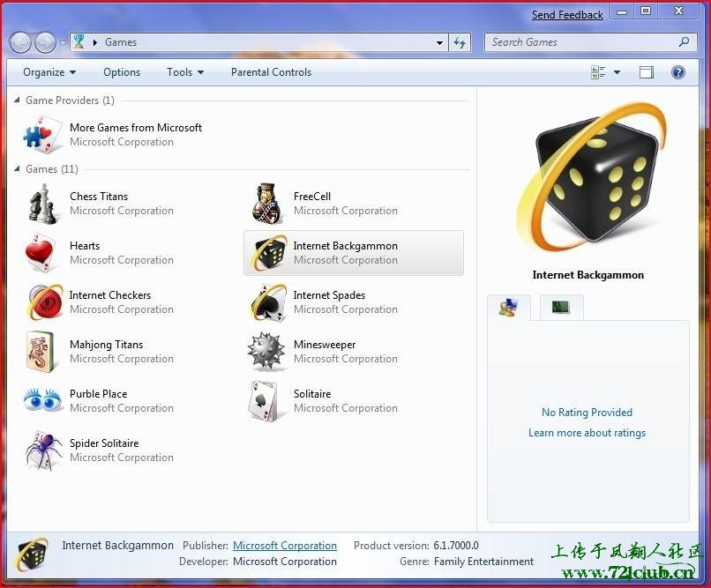Screen dimensions: 711x588
Task: Click the change view icon
Action: (599, 72)
